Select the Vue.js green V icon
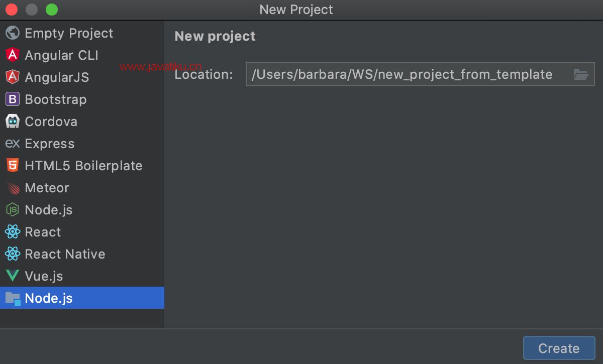603x364 pixels. click(x=13, y=276)
